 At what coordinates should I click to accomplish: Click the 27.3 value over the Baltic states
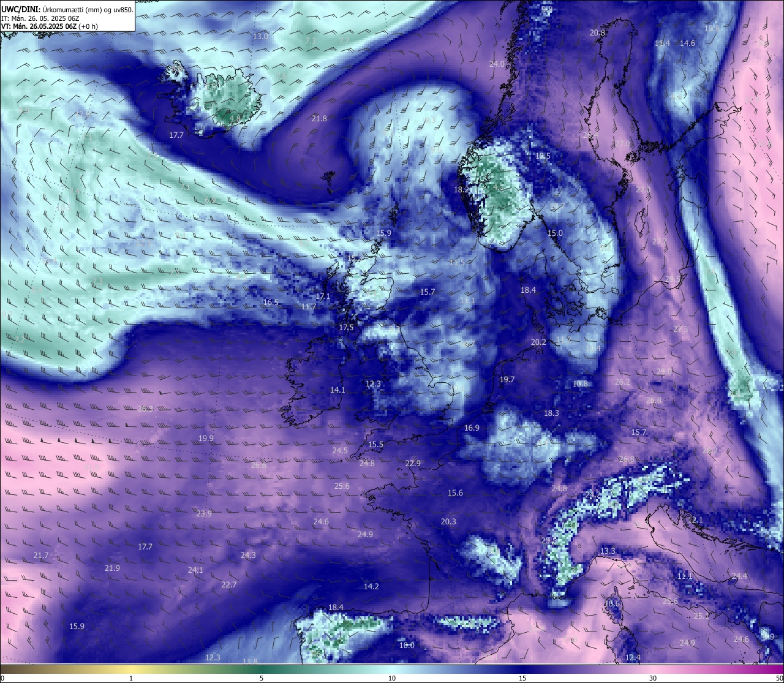point(680,329)
